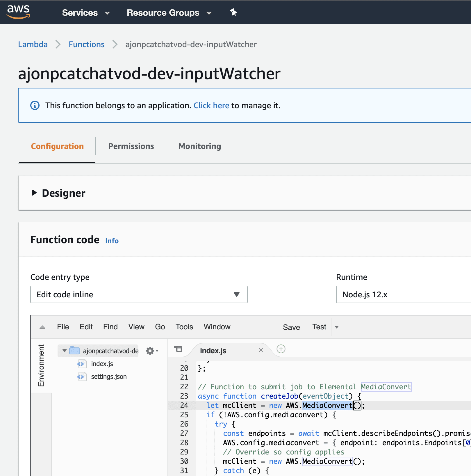Toggle the Environment side panel

(x=41, y=365)
